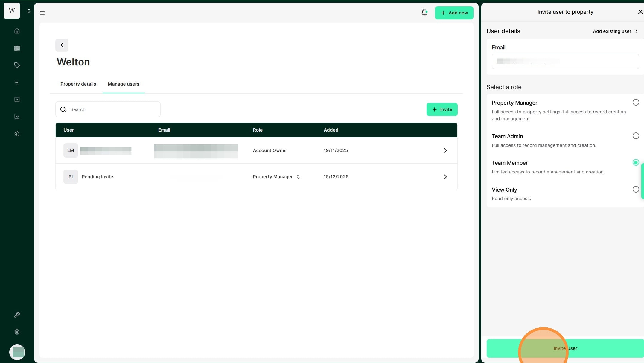Open the settings gear icon

[17, 332]
